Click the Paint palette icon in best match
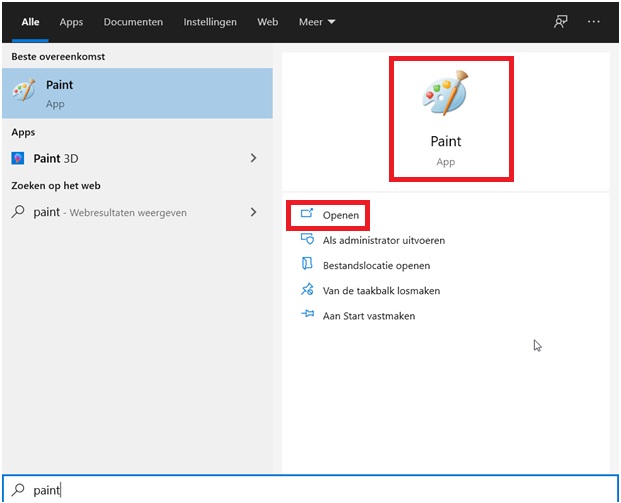Image resolution: width=621 pixels, height=503 pixels. tap(25, 92)
